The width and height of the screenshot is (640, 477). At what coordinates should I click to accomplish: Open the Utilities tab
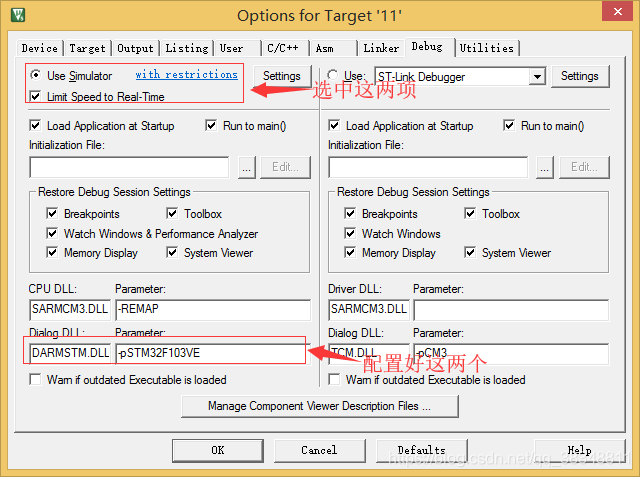[487, 48]
